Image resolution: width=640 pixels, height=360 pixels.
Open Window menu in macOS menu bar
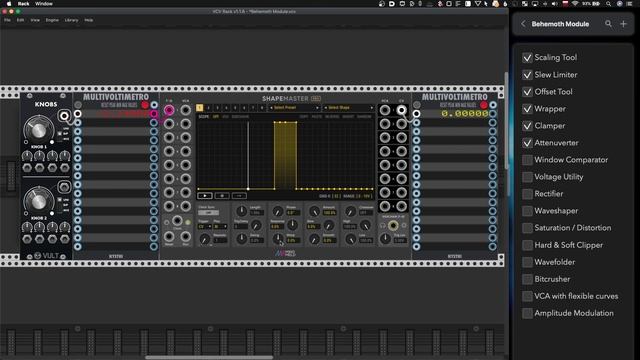pyautogui.click(x=44, y=4)
